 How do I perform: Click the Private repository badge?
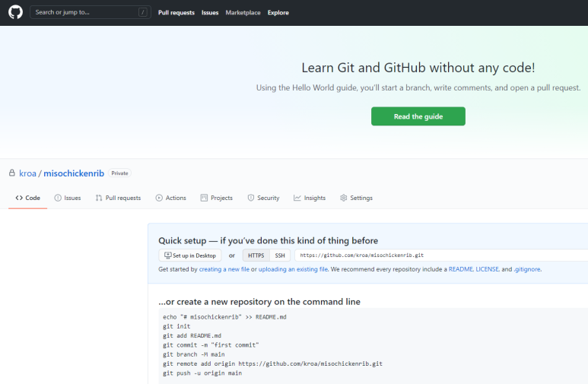pyautogui.click(x=119, y=173)
